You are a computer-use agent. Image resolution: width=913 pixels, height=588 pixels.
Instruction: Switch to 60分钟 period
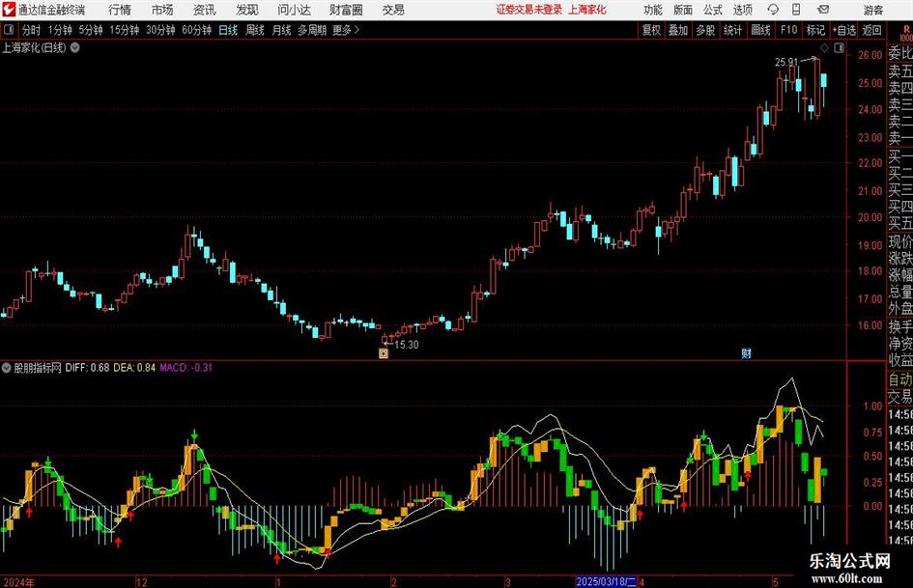(x=197, y=30)
